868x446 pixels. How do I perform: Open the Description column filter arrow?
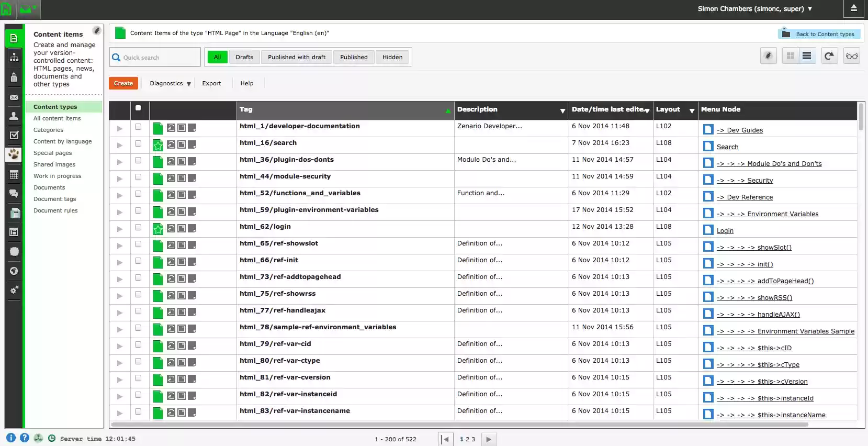[562, 110]
